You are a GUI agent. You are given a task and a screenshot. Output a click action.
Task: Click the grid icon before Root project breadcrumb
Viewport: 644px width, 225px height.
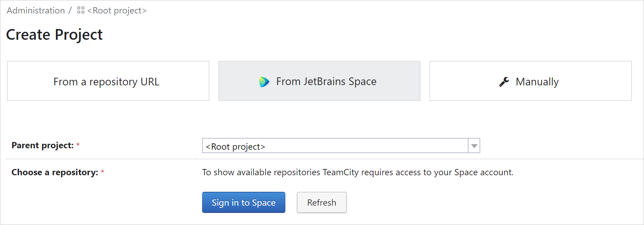click(x=81, y=10)
